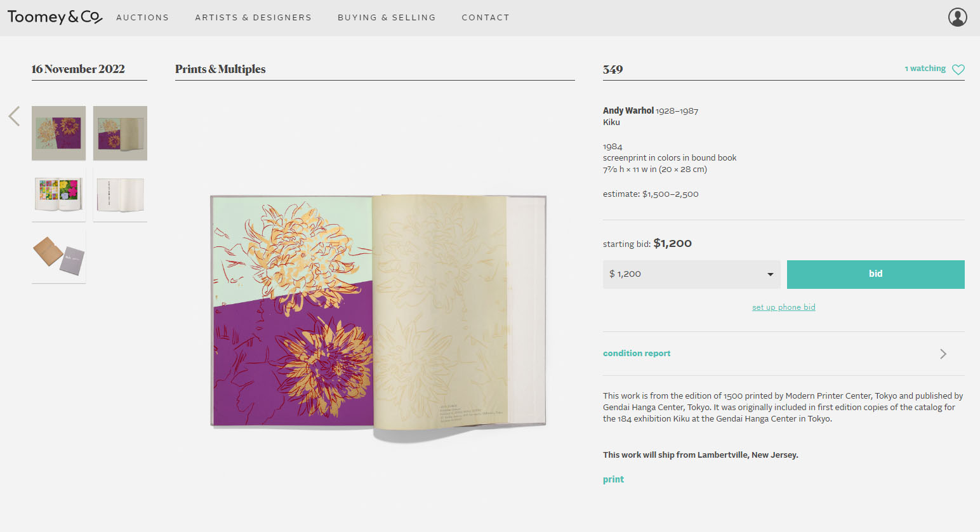Go to previous lot with left arrow

click(x=15, y=116)
